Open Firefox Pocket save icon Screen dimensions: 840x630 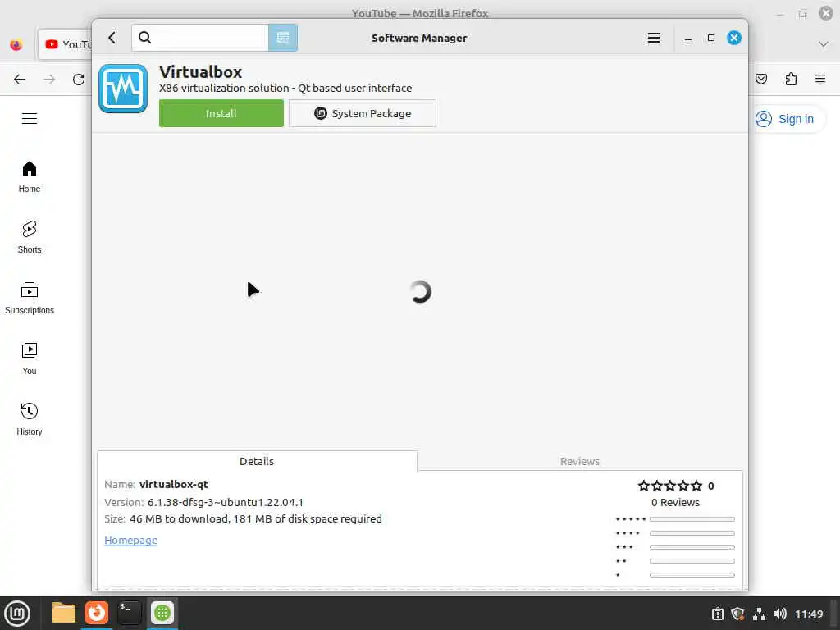(761, 80)
